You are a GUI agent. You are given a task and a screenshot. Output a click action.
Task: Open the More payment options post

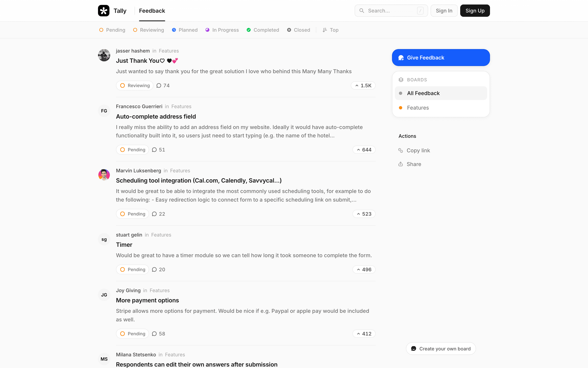(147, 300)
